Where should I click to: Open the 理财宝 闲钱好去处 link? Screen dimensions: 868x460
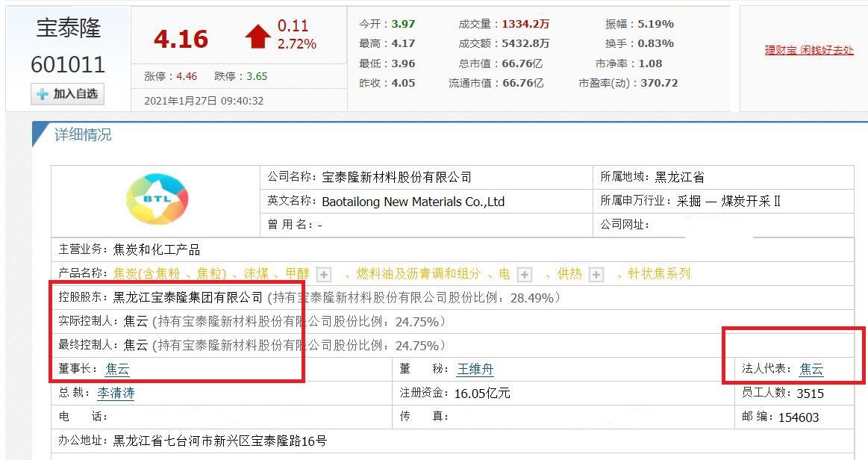(809, 50)
